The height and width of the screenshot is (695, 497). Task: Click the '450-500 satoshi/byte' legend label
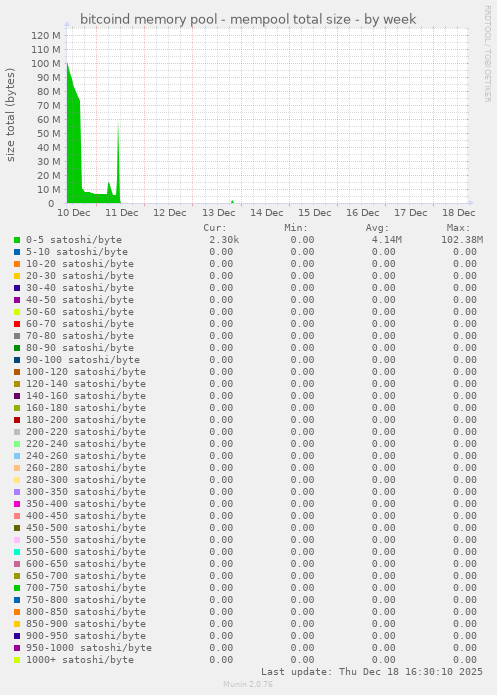click(86, 527)
